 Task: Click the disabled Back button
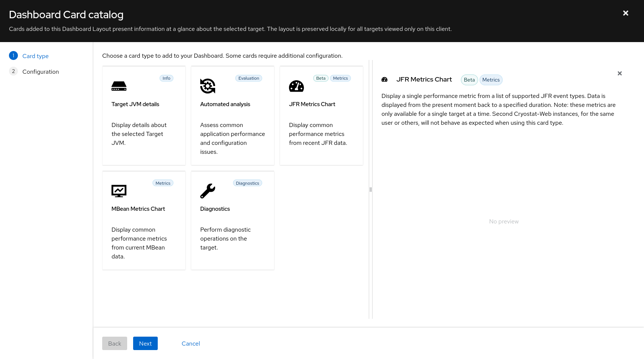[x=114, y=343]
